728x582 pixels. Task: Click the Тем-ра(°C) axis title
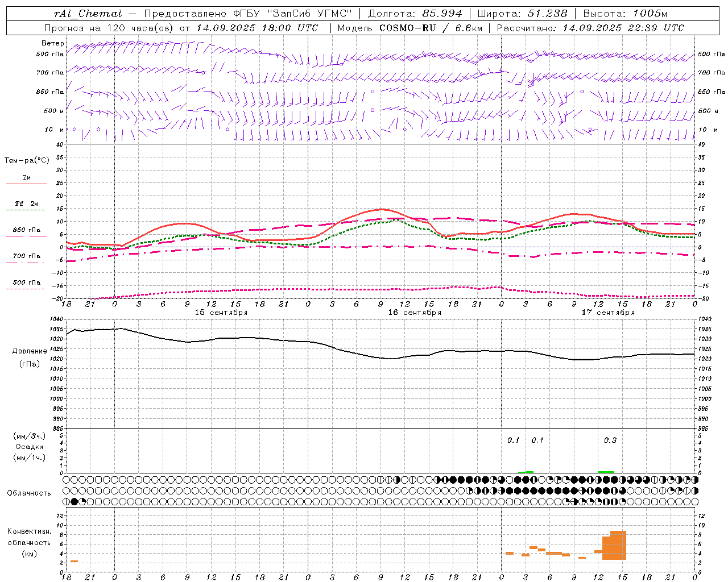point(27,160)
